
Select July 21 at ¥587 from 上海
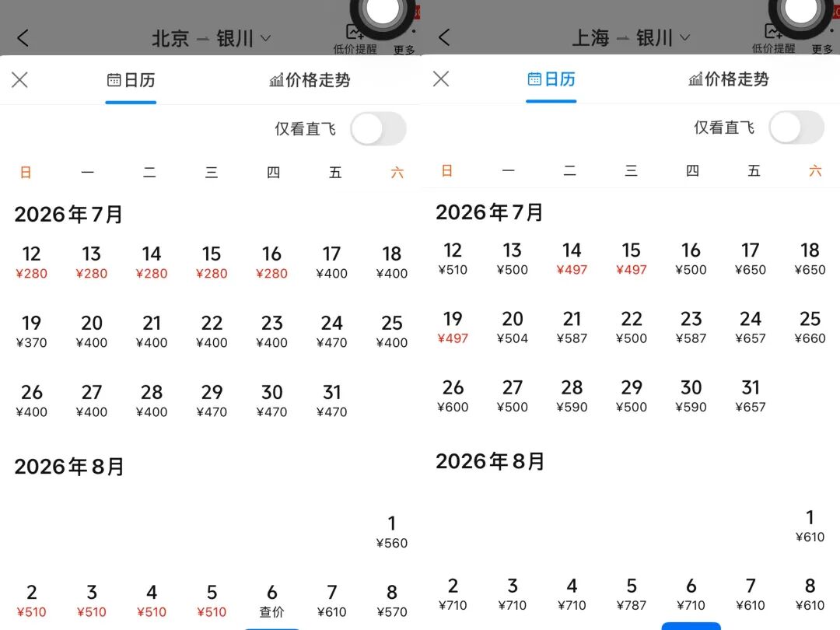point(572,327)
